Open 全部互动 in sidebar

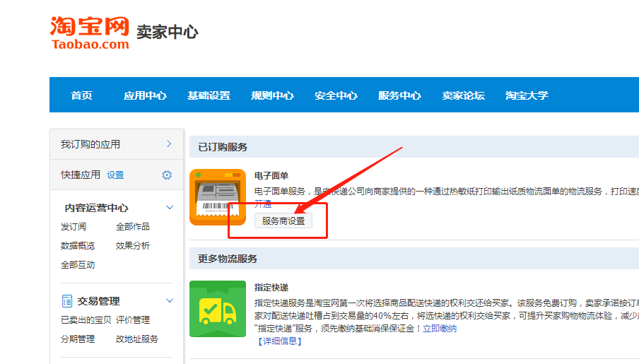tap(78, 265)
